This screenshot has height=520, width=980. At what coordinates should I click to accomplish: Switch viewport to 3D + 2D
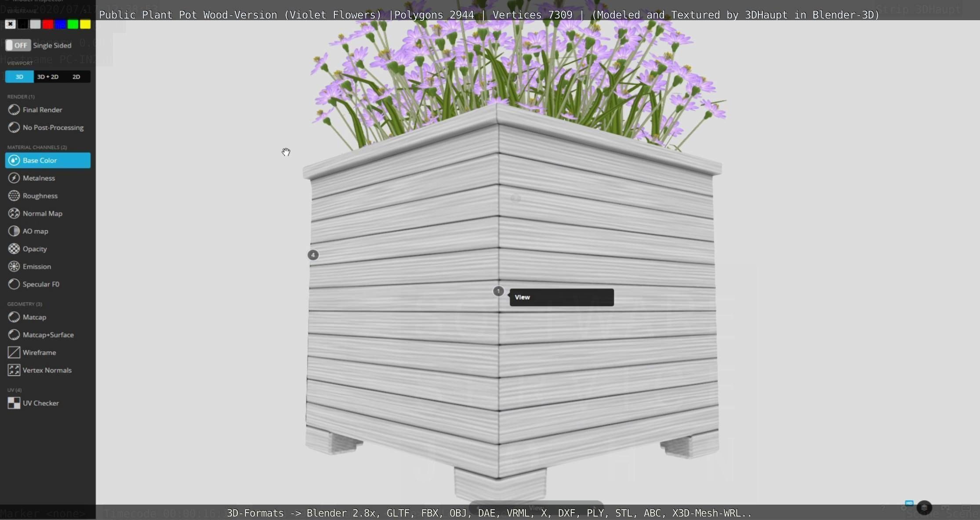pyautogui.click(x=48, y=76)
